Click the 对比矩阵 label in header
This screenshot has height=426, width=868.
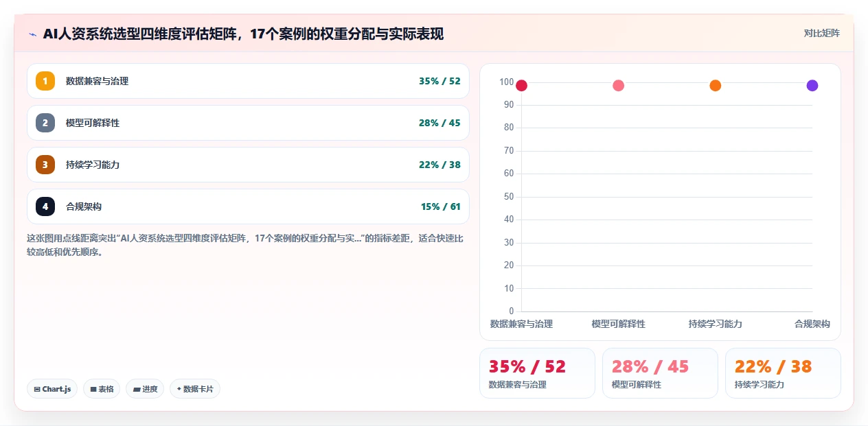[x=822, y=33]
